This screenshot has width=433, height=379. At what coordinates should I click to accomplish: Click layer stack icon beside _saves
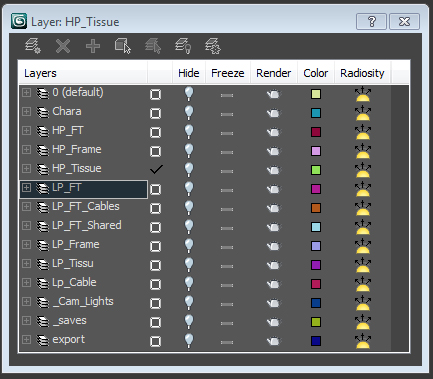click(x=43, y=321)
